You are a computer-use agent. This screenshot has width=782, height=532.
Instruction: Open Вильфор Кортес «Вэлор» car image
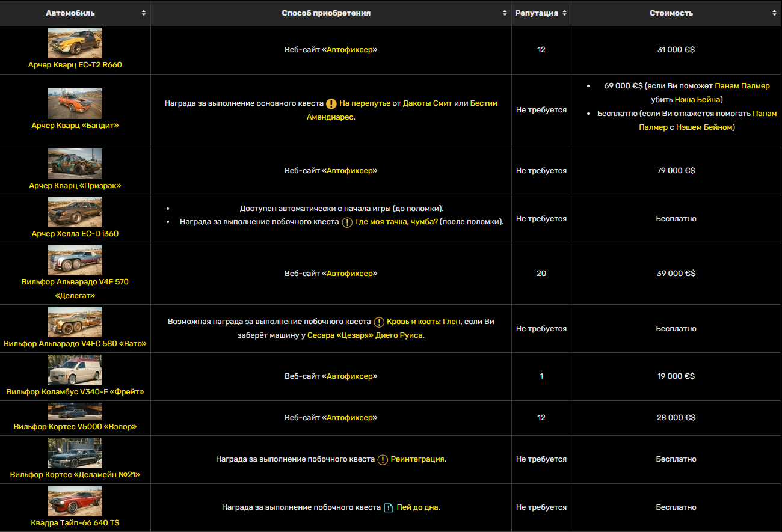coord(75,411)
